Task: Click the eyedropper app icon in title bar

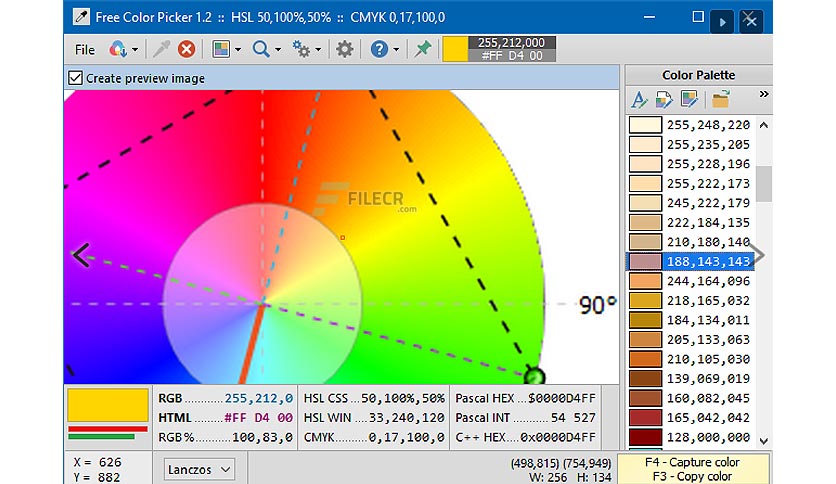Action: click(x=81, y=17)
